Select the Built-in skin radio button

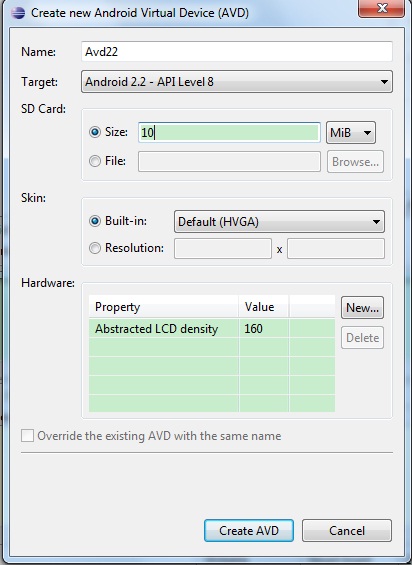pos(95,221)
